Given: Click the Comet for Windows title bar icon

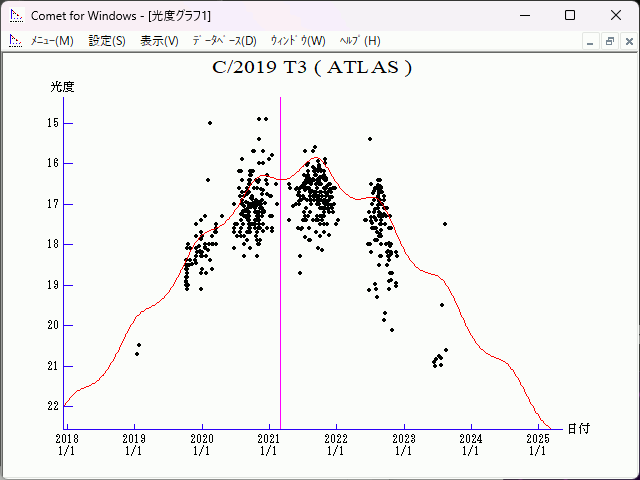Looking at the screenshot, I should pos(15,16).
